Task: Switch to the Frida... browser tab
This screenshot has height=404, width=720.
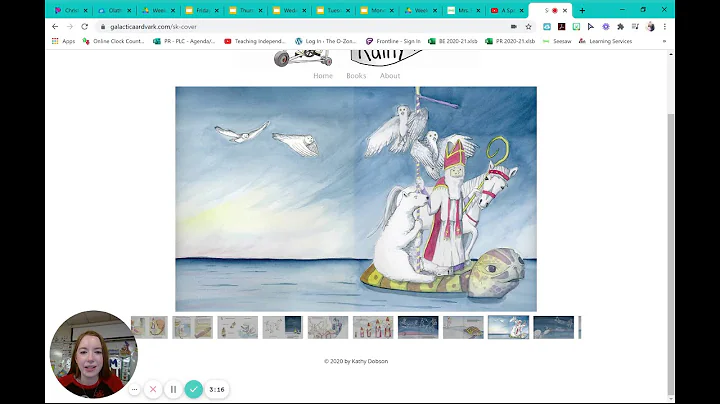Action: [x=202, y=11]
